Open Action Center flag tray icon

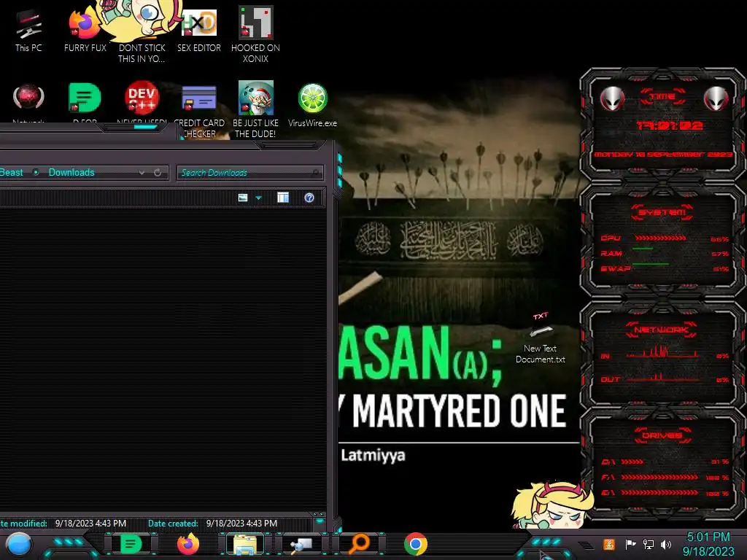(630, 544)
